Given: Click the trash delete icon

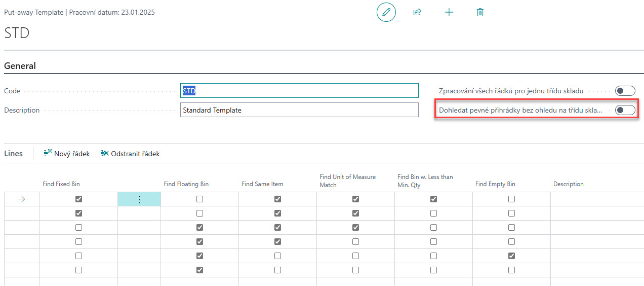Looking at the screenshot, I should 480,12.
